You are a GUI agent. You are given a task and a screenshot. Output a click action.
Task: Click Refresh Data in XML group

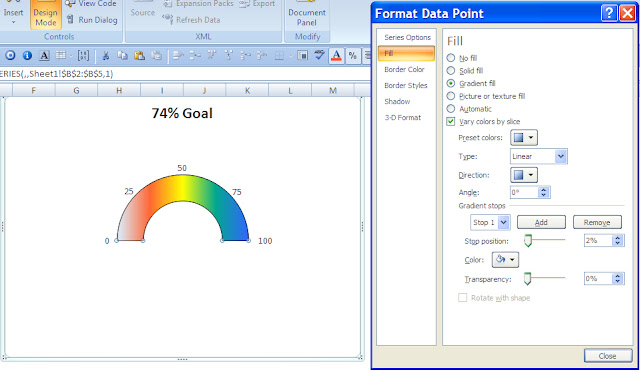tap(191, 20)
